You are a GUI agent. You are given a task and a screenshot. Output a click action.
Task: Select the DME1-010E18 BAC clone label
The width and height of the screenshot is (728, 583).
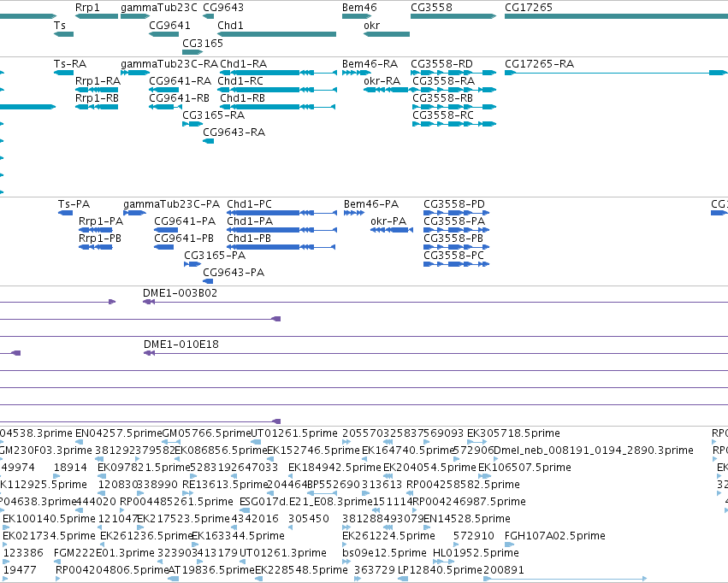181,344
